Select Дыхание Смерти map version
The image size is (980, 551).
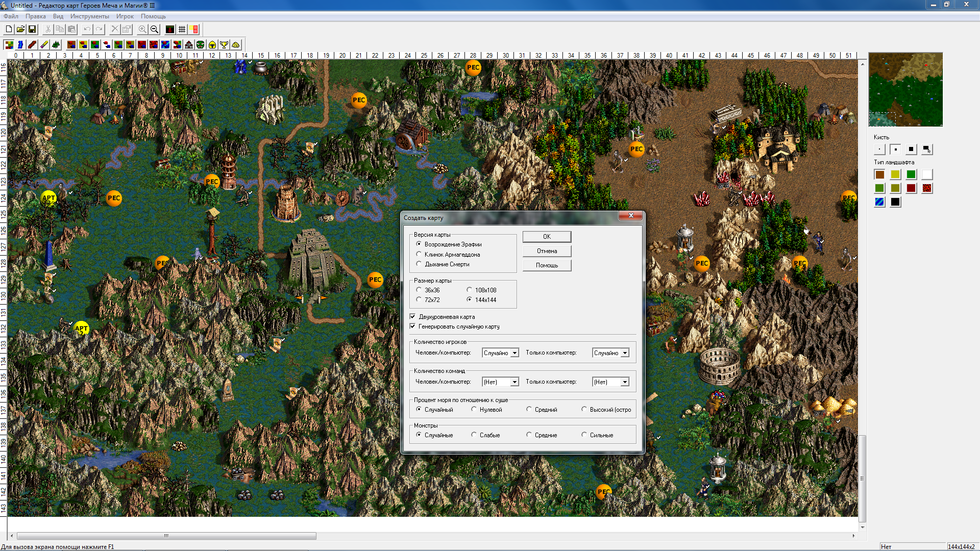443,264
